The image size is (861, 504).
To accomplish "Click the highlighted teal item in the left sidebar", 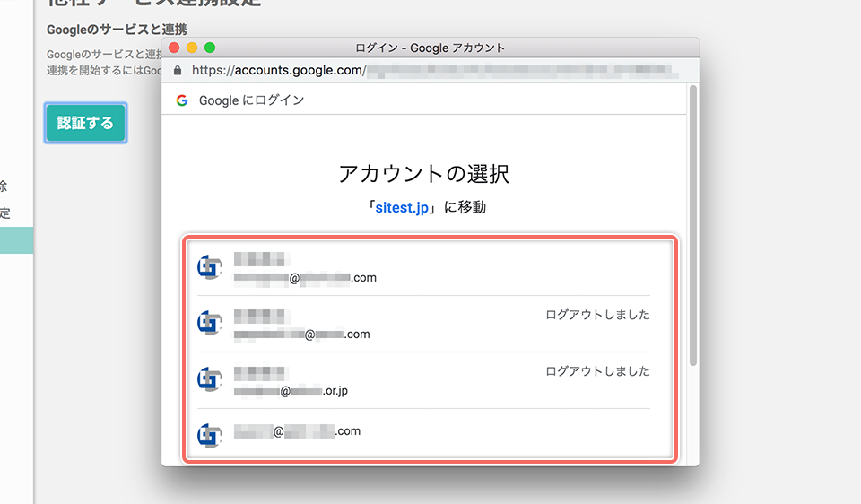I will 16,240.
